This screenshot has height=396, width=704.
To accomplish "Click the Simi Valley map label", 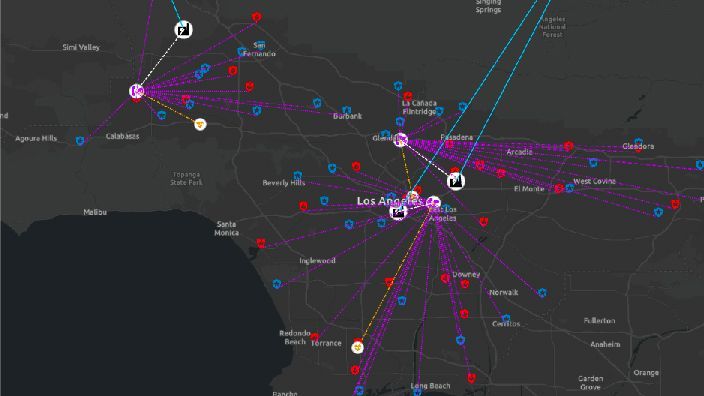I will [81, 47].
